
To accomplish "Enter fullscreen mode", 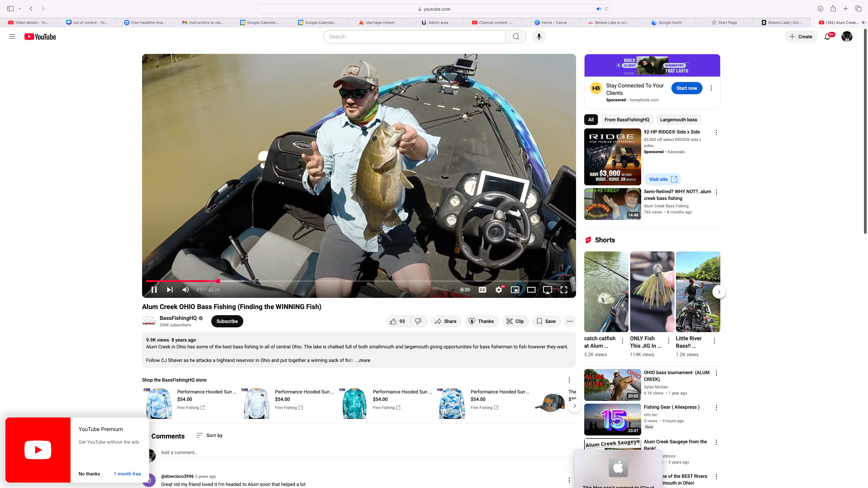I will (x=564, y=290).
